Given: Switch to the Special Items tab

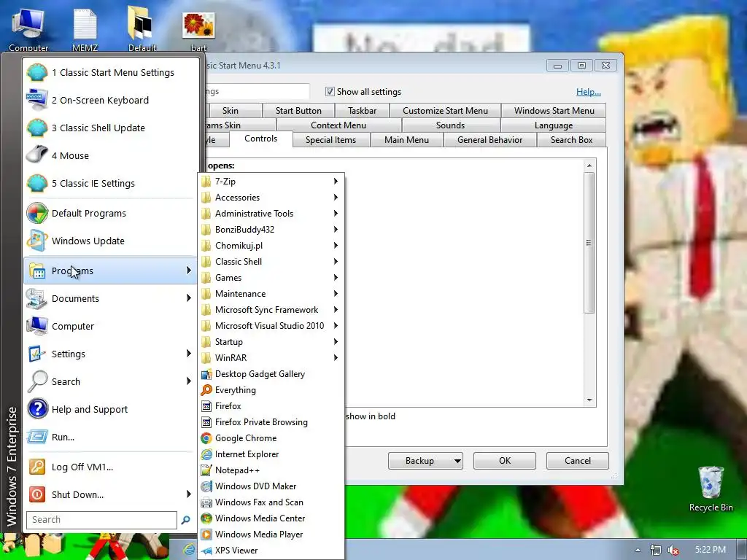Looking at the screenshot, I should [x=330, y=139].
